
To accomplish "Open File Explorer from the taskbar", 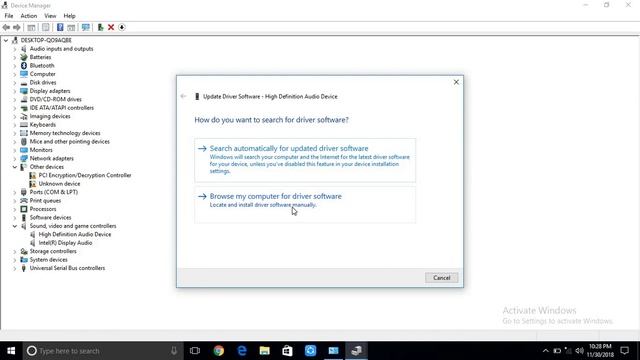I will [264, 351].
